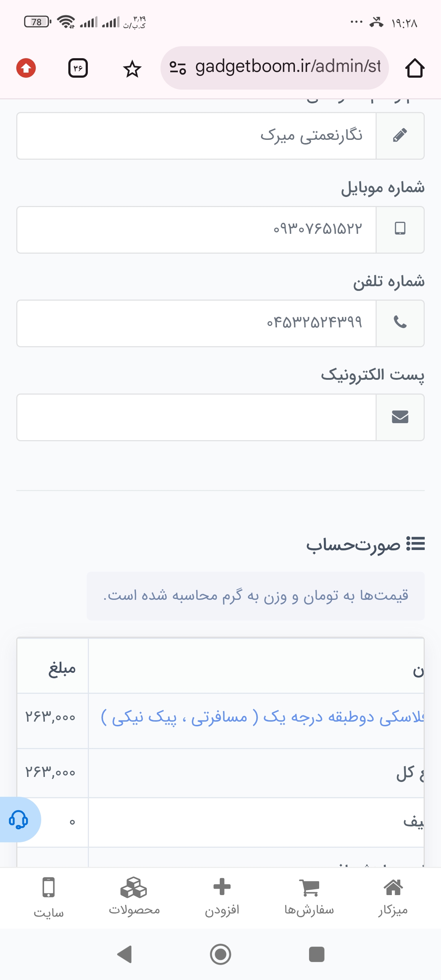Open site settings icon in address bar
441x980 pixels.
177,68
